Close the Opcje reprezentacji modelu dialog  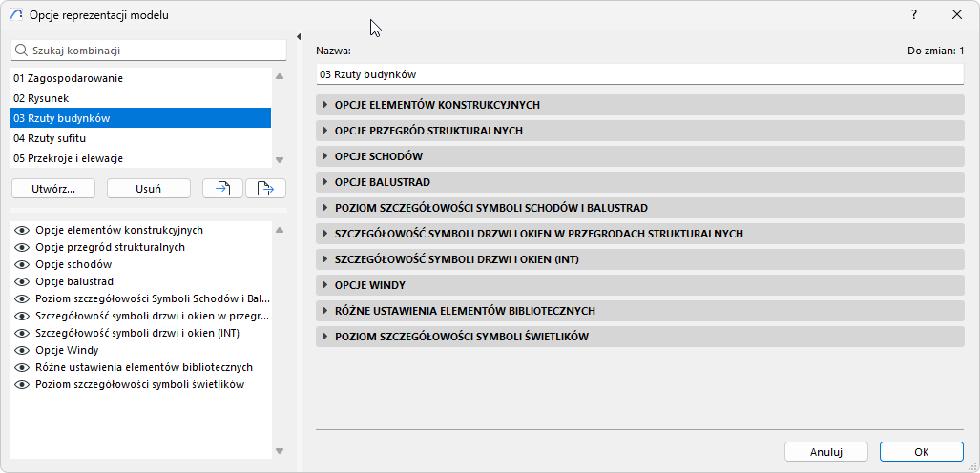click(957, 14)
